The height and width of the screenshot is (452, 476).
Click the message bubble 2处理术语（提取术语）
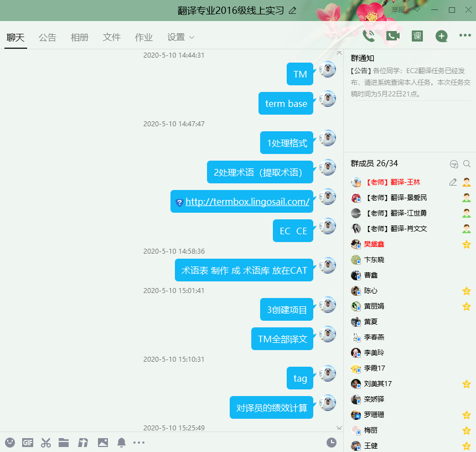260,172
